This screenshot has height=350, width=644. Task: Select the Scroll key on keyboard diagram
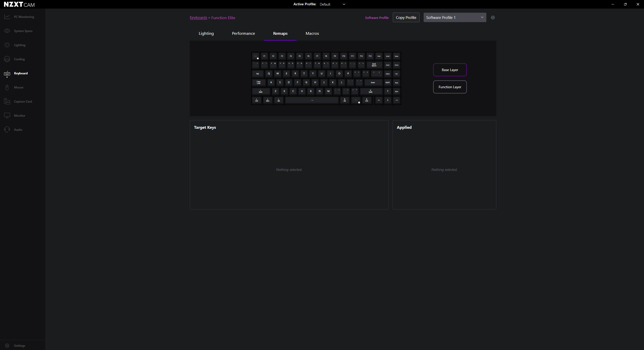click(x=388, y=56)
